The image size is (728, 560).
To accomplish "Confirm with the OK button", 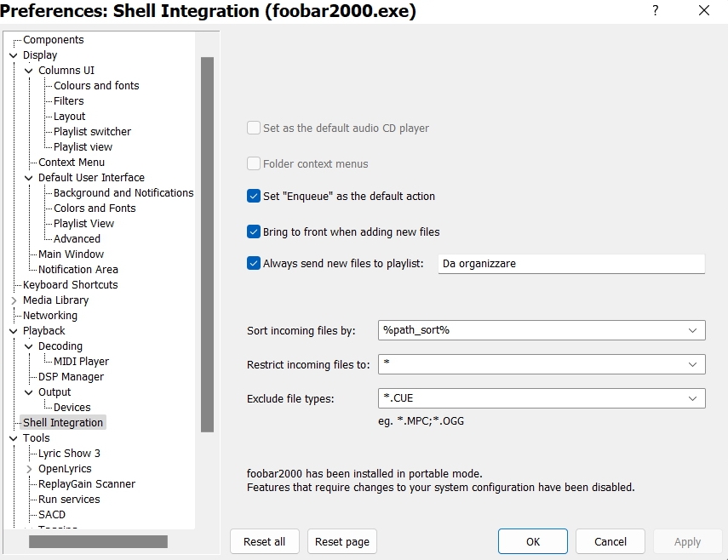I will 533,541.
